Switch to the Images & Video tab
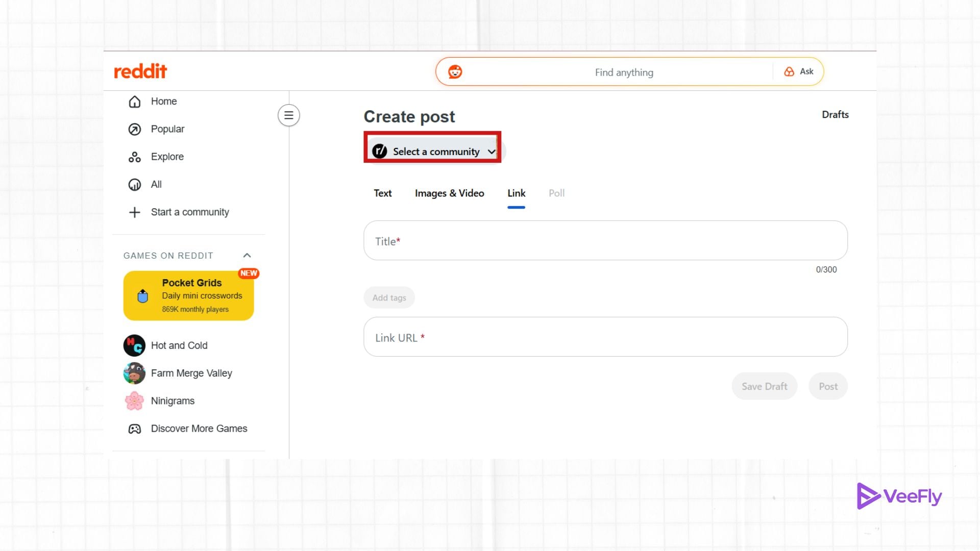This screenshot has width=980, height=551. 449,193
